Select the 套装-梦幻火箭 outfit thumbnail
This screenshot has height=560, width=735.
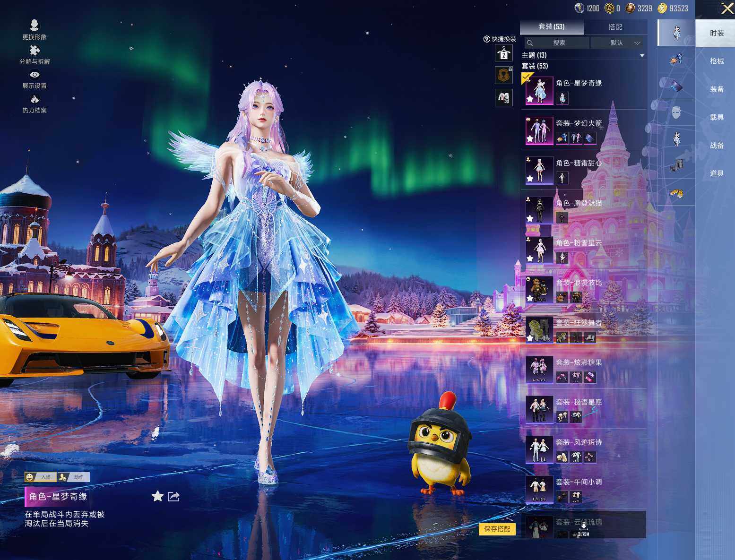click(x=539, y=130)
